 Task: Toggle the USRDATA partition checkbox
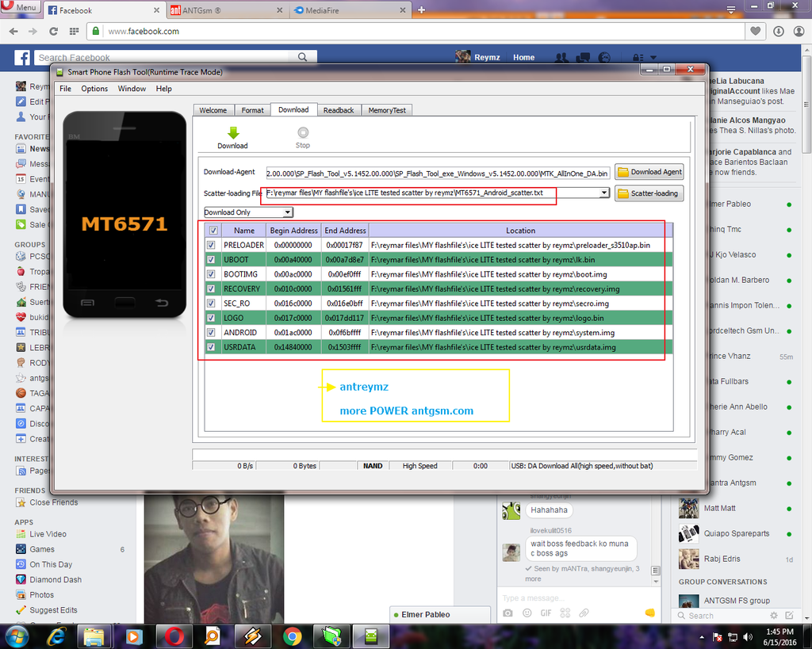click(x=211, y=347)
